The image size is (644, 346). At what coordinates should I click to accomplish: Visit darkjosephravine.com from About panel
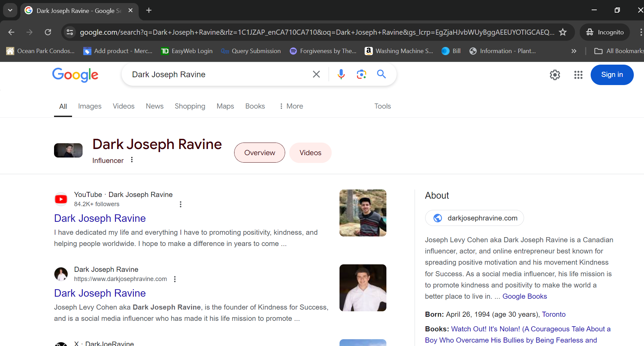[x=474, y=218]
